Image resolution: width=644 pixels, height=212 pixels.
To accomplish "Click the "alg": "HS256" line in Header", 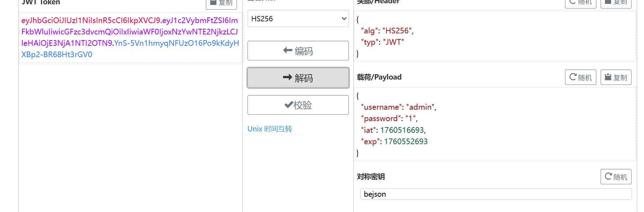I will 387,31.
